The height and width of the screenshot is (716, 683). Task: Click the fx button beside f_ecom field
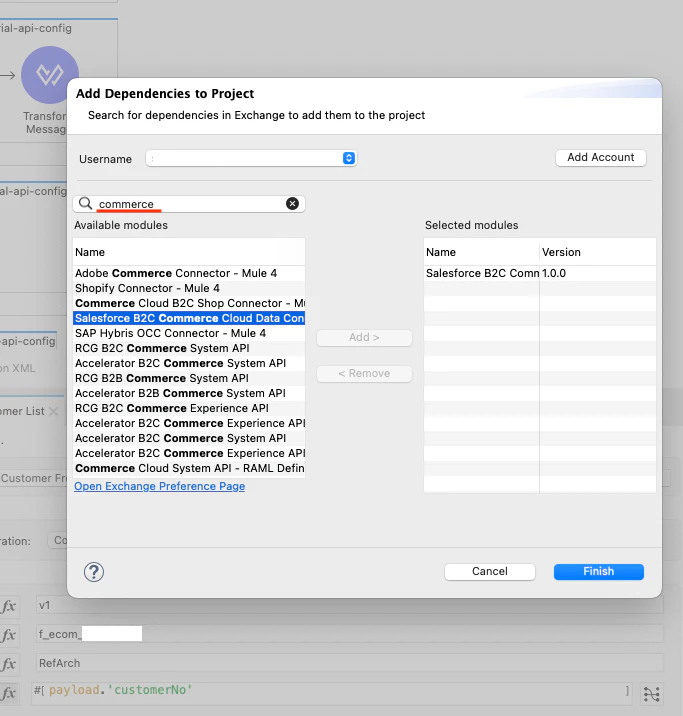[9, 635]
